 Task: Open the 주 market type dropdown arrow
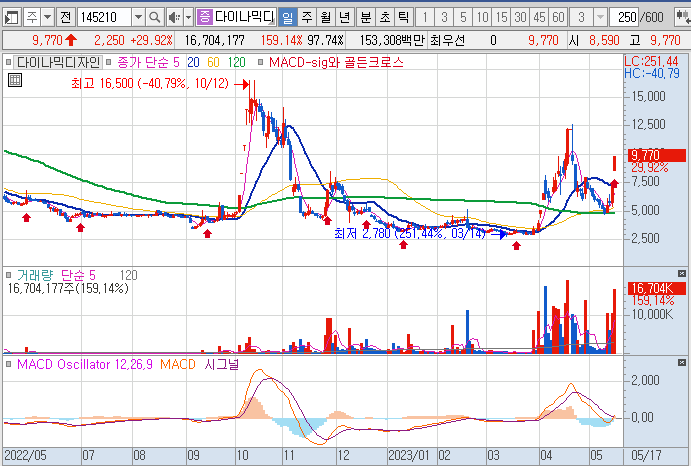pyautogui.click(x=48, y=18)
